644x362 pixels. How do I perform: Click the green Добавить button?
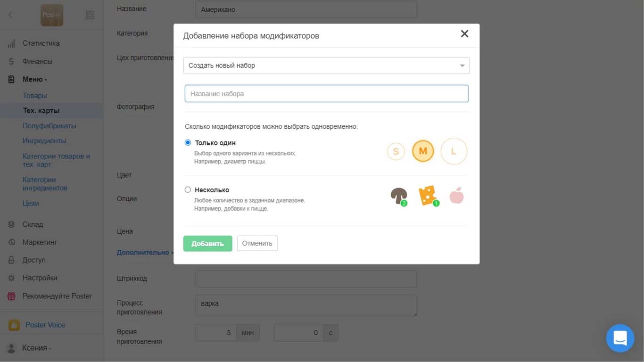pyautogui.click(x=207, y=244)
